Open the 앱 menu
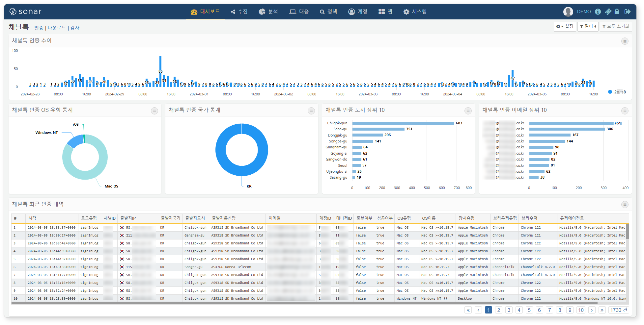 385,12
